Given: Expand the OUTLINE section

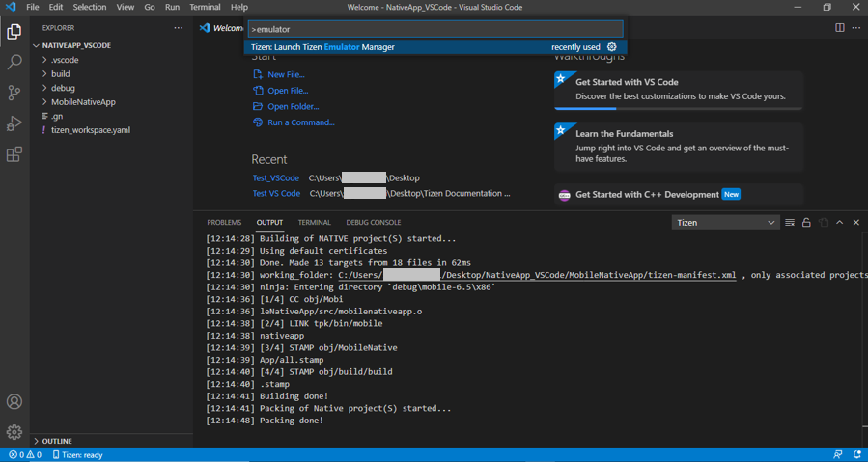Looking at the screenshot, I should click(57, 441).
